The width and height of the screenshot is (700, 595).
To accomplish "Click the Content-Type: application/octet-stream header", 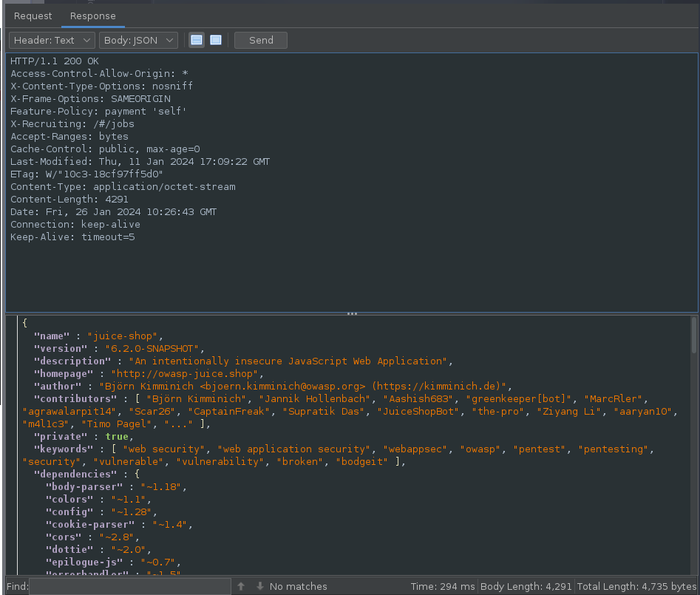I will [123, 186].
